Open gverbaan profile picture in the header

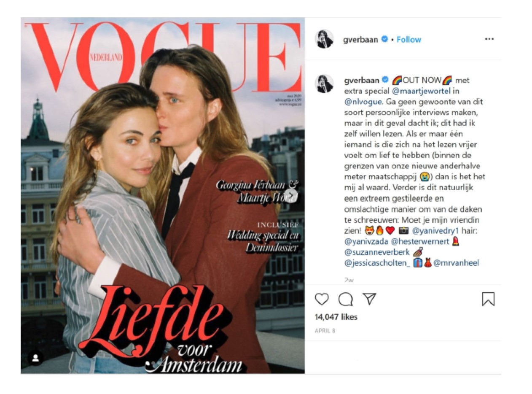pos(324,39)
